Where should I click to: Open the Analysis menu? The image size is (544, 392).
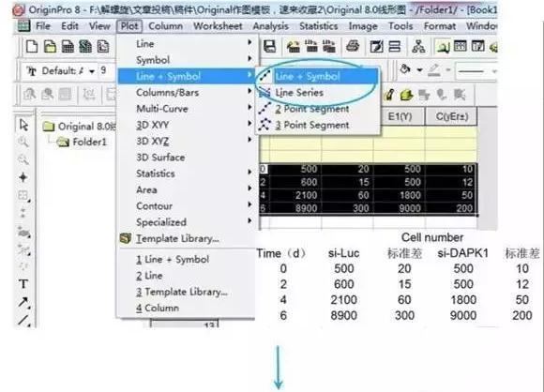point(271,26)
